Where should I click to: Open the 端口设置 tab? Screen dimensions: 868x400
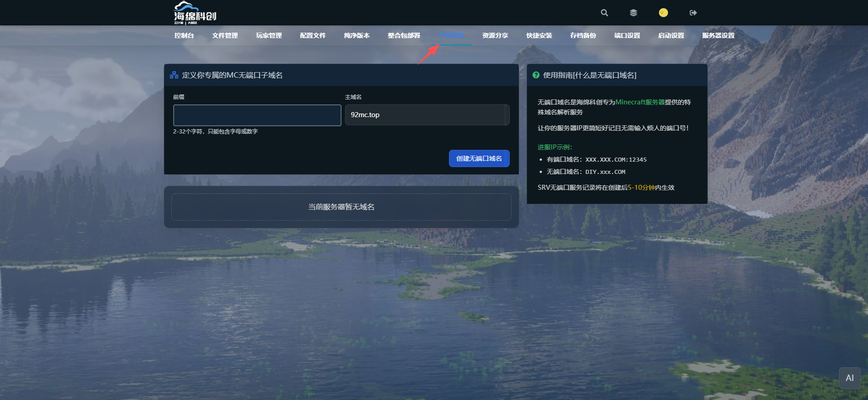tap(627, 35)
